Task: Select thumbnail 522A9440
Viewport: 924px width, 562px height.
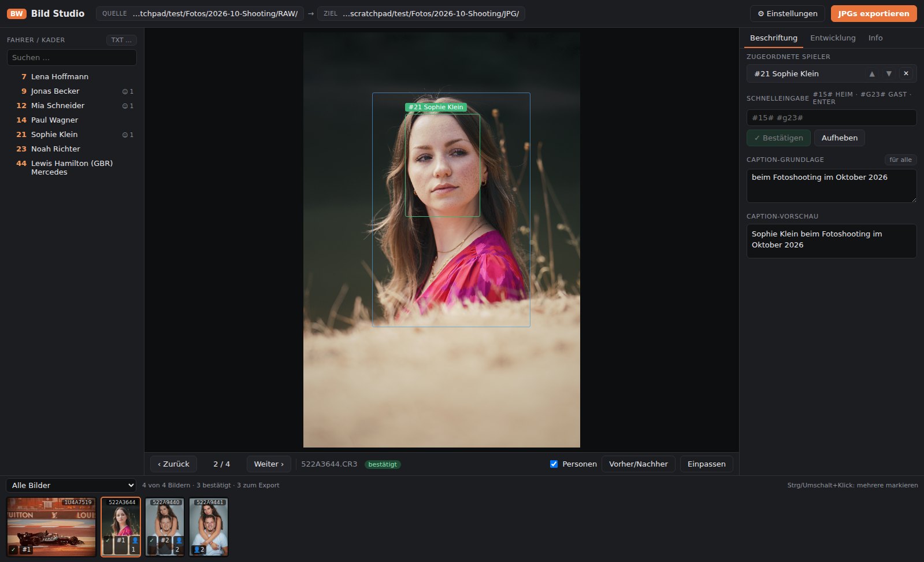Action: pyautogui.click(x=165, y=527)
